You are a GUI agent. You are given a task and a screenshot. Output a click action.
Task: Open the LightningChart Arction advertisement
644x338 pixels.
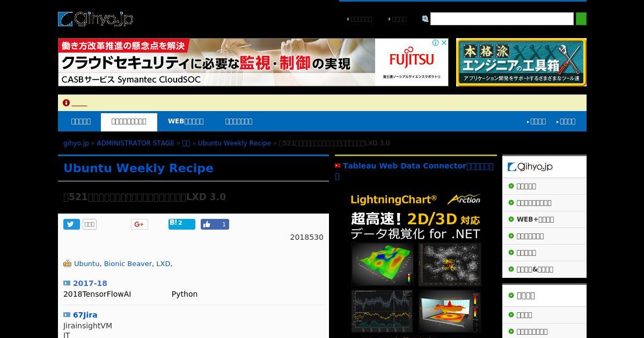[x=416, y=263]
